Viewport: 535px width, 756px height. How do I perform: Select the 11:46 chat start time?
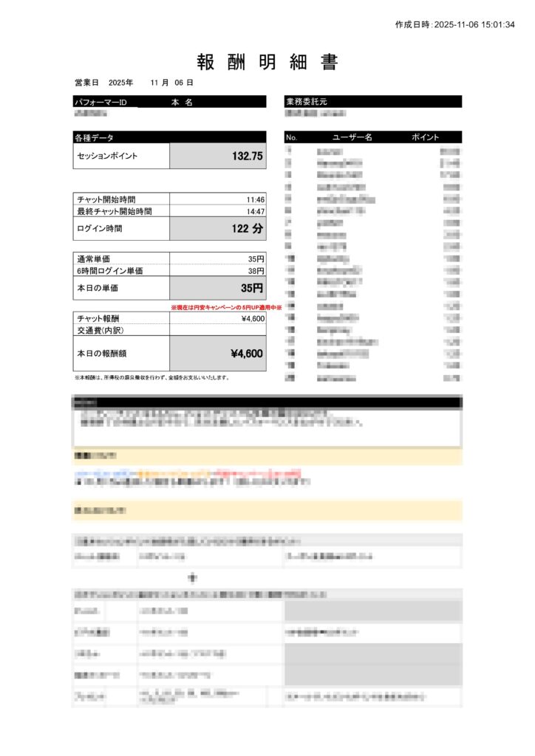pyautogui.click(x=255, y=199)
